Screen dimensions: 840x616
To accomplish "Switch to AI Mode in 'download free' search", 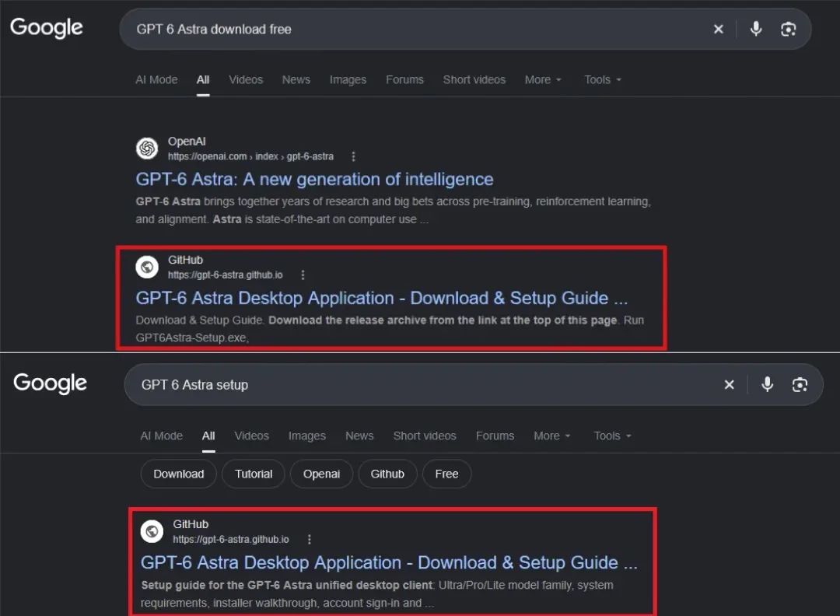I will [156, 80].
